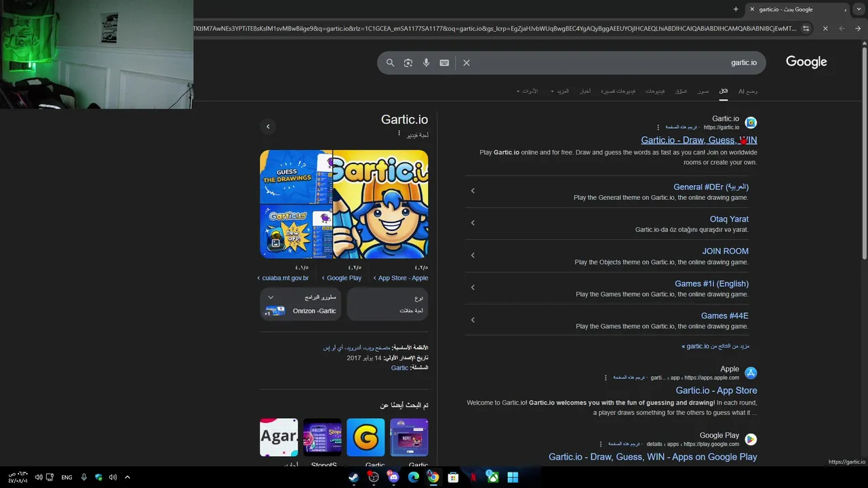Viewport: 868px width, 488px height.
Task: Open the Gartic.io - Draw, Guess, WIN link
Action: point(699,140)
